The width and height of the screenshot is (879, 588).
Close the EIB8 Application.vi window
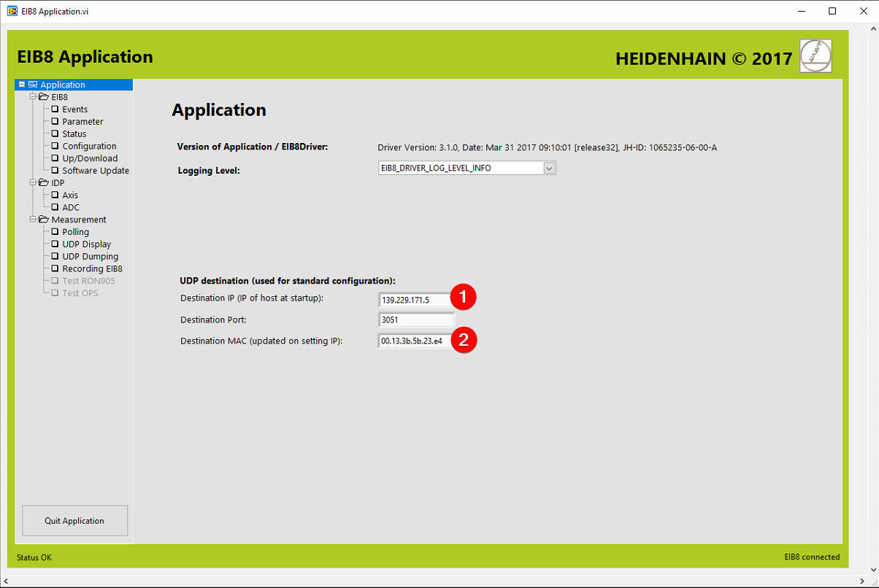pyautogui.click(x=863, y=11)
